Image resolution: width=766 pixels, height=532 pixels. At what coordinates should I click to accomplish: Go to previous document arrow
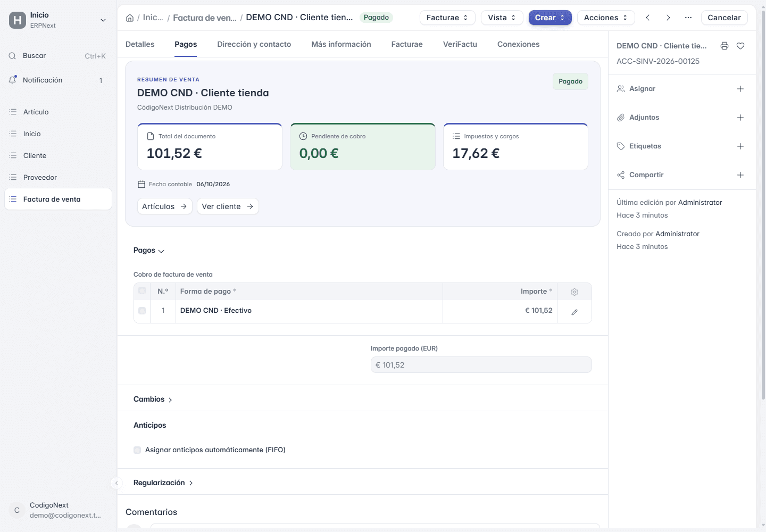[x=648, y=18]
